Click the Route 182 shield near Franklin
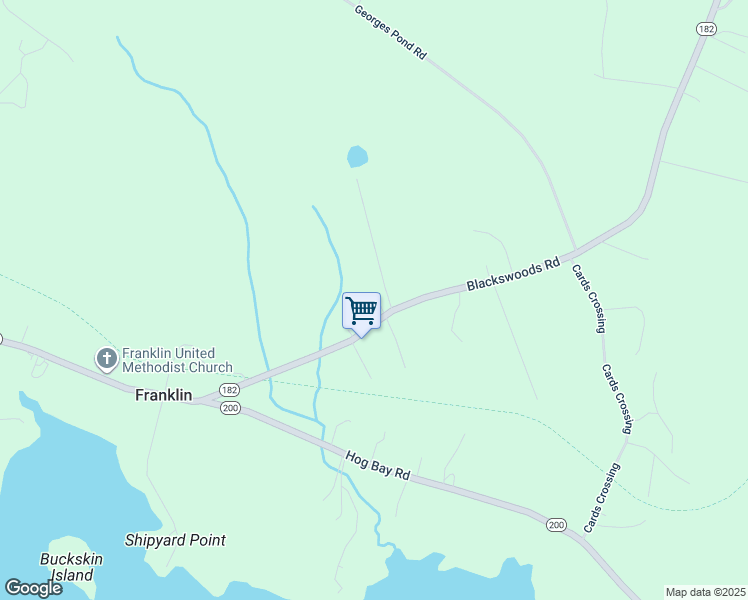Screen dimensions: 748x600 pos(229,390)
